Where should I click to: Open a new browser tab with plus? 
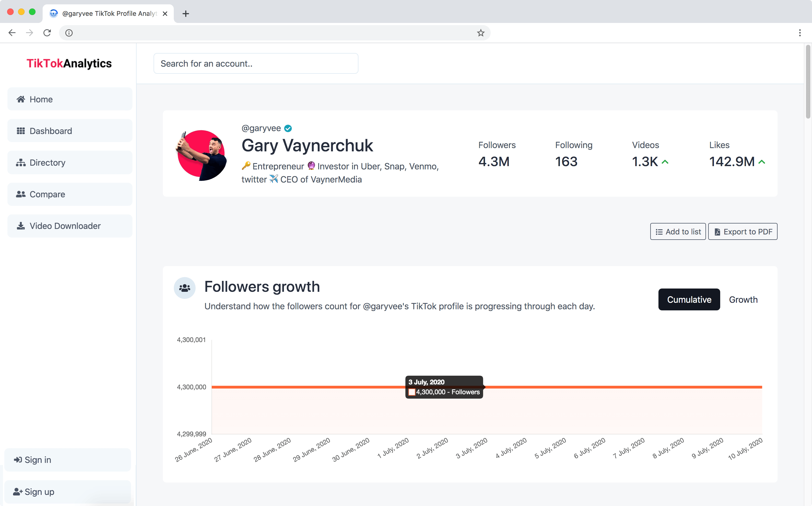tap(186, 14)
